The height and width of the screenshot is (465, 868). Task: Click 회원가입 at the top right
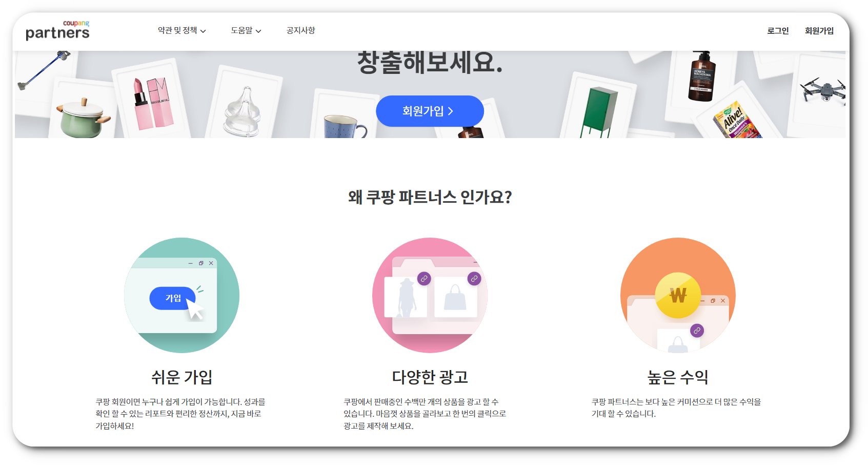(820, 30)
